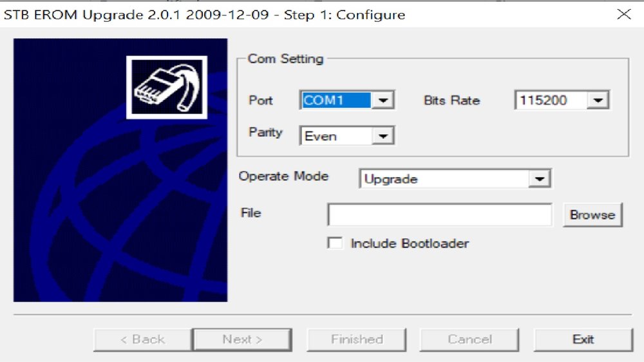Click the File label
Image resolution: width=644 pixels, height=362 pixels.
coord(251,213)
